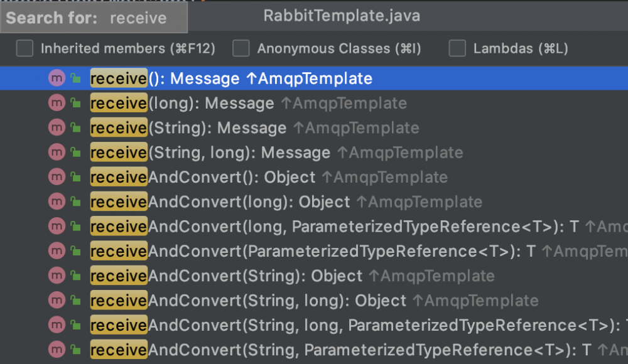Click the public lock icon for receiveAndConvert(String, long): Object
Screen dimensions: 628x364
(75, 301)
